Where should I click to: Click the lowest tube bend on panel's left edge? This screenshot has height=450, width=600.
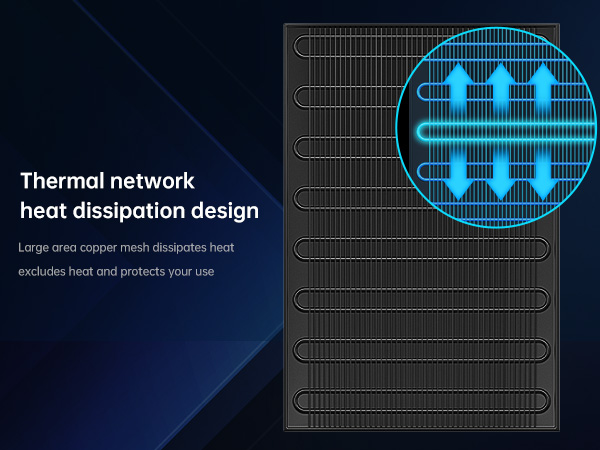298,400
